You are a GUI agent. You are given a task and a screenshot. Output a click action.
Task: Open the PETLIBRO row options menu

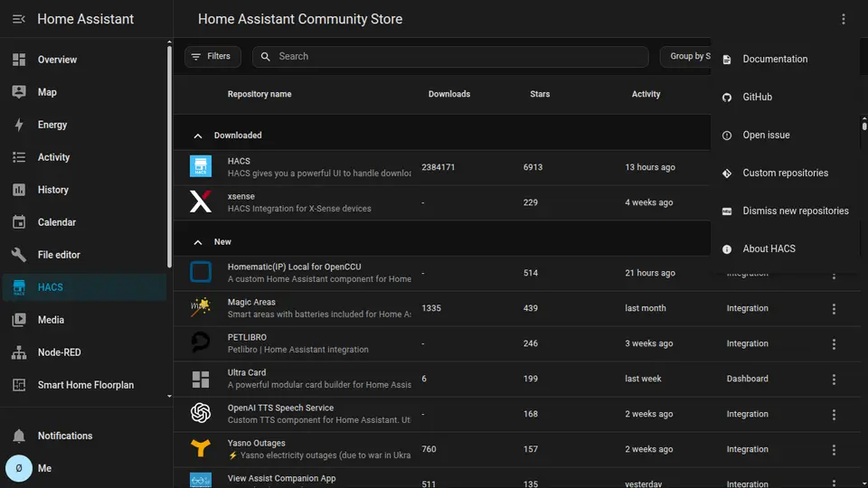point(834,344)
